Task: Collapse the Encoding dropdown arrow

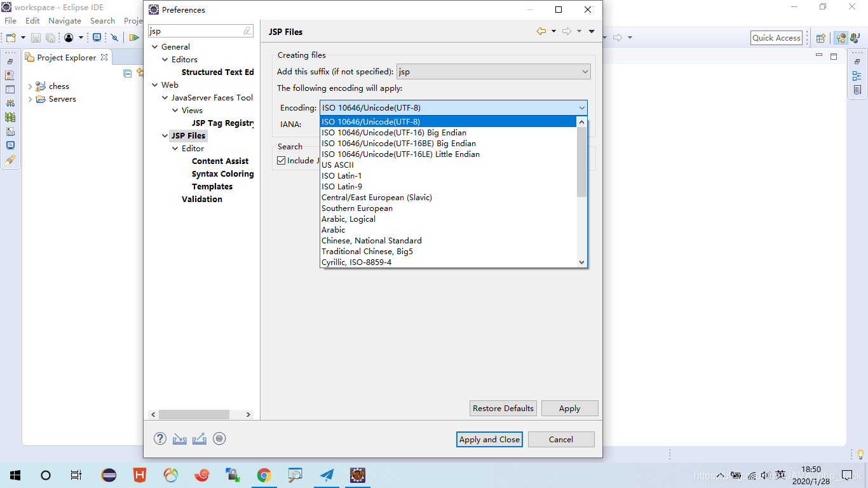Action: [x=581, y=108]
